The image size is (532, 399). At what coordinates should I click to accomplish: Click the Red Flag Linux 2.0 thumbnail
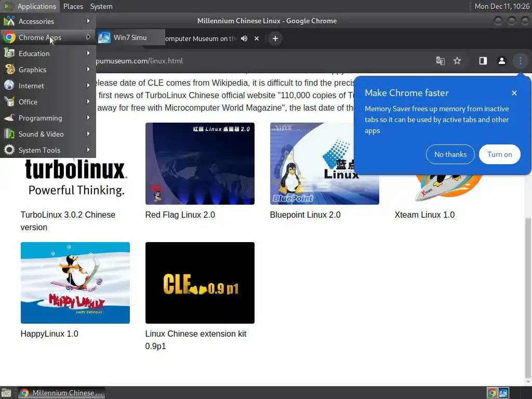(200, 164)
